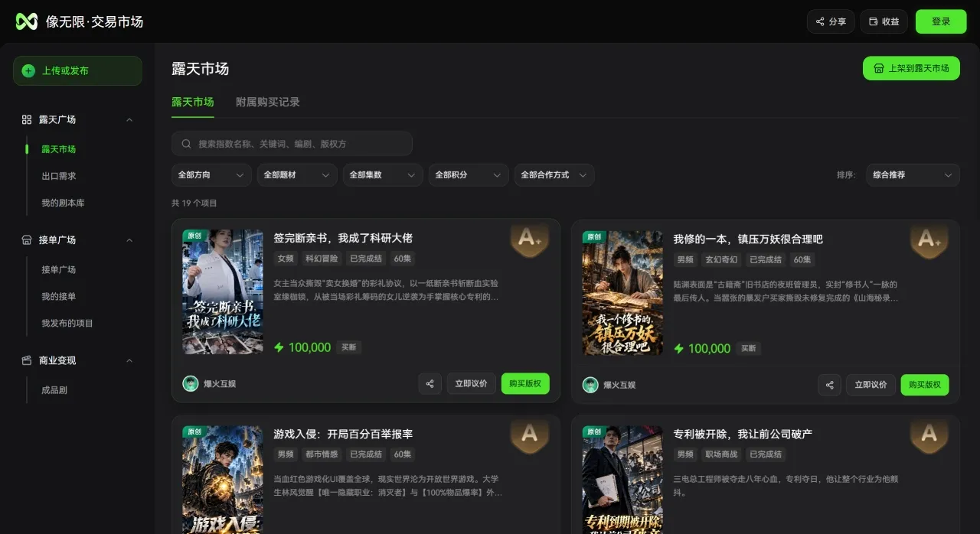Collapse the 商业变现 section chevron
The height and width of the screenshot is (534, 980).
click(129, 360)
